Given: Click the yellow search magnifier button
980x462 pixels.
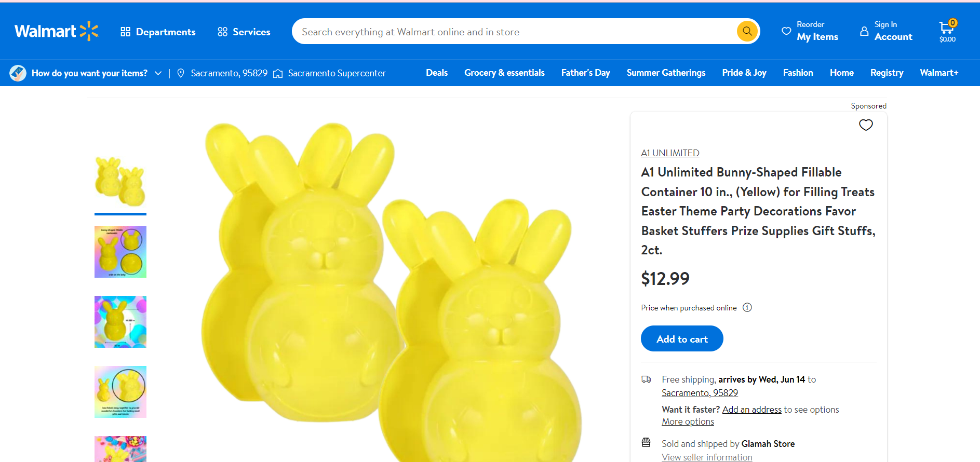Looking at the screenshot, I should point(747,31).
